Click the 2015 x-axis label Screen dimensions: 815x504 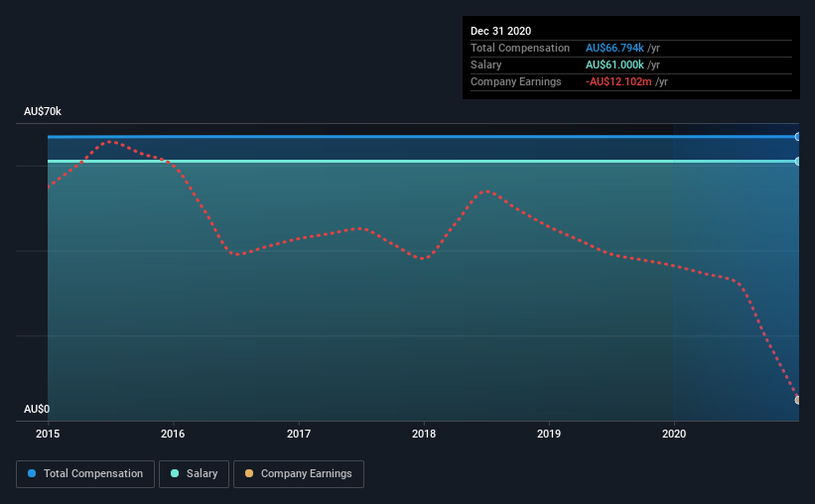(48, 434)
